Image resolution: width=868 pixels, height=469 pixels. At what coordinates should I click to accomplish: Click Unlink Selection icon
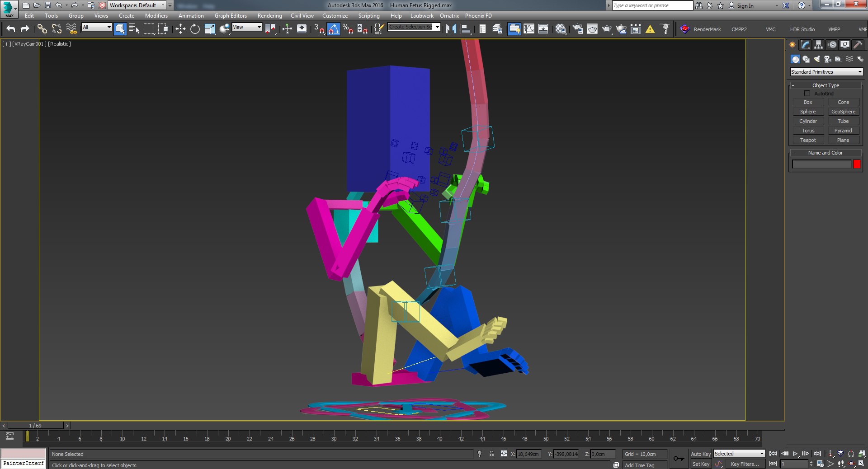click(x=57, y=29)
